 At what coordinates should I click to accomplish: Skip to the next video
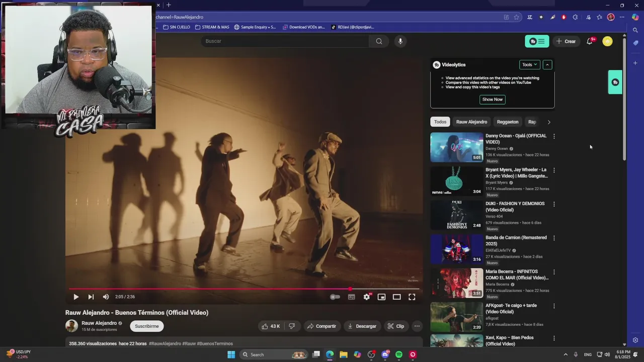coord(91,297)
